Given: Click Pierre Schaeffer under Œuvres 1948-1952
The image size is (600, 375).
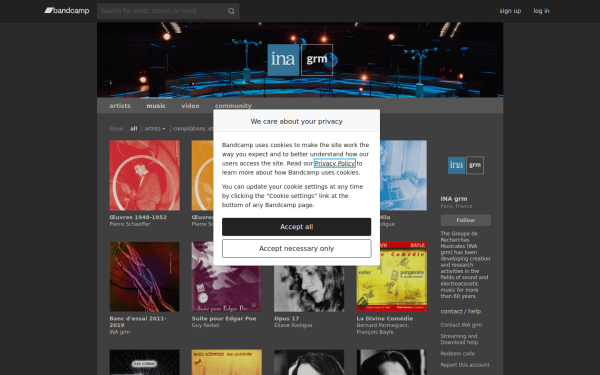Looking at the screenshot, I should [130, 224].
